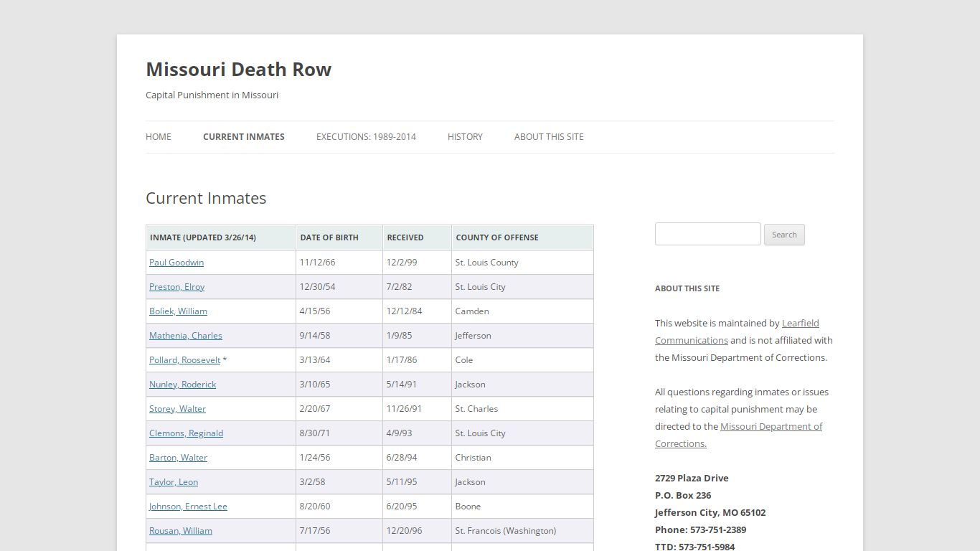Click the birth date 9/14/58 cell

coord(339,336)
